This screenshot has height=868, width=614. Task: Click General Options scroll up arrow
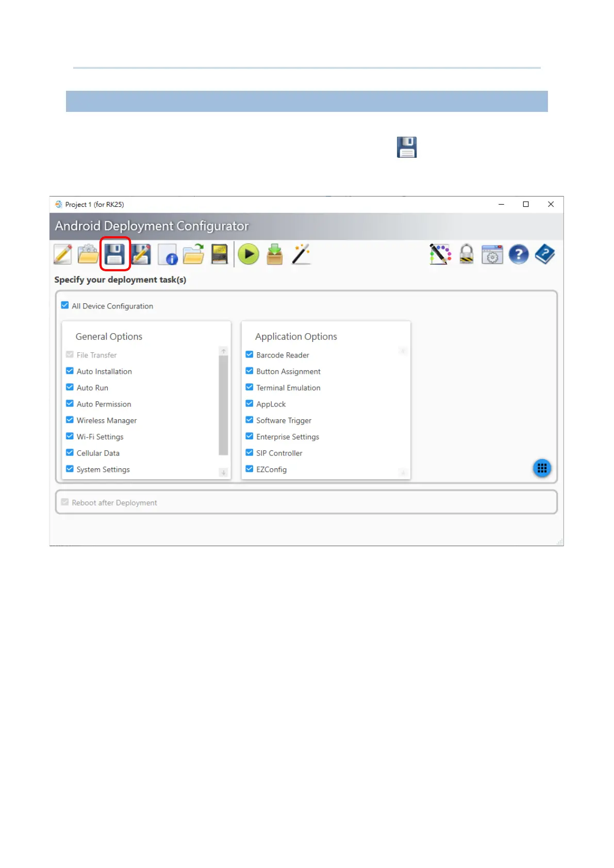[x=224, y=351]
